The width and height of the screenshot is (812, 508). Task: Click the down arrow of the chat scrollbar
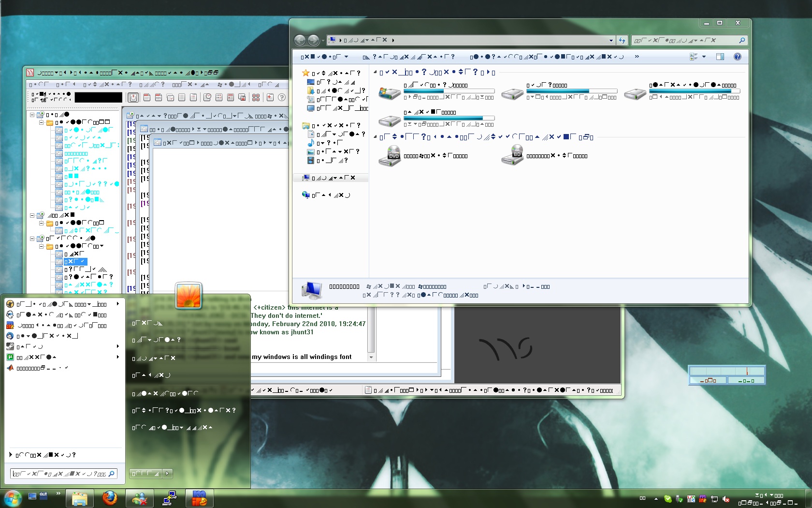tap(371, 357)
